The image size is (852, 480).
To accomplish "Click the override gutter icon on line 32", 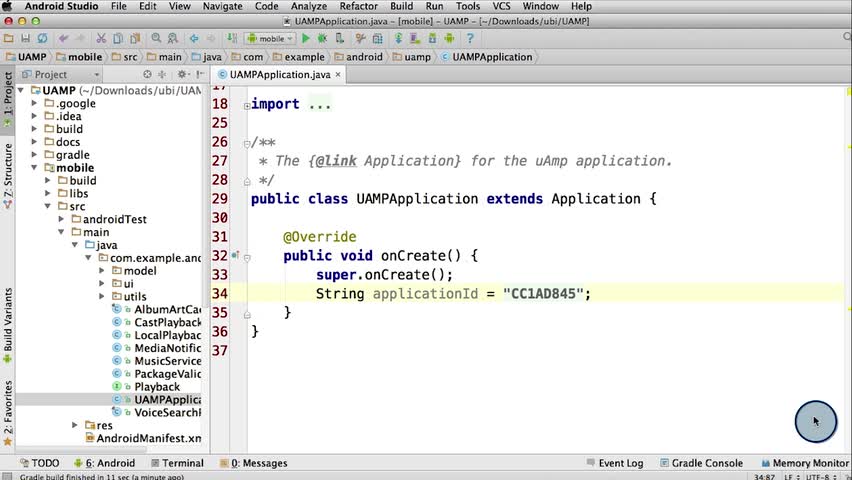I will click(235, 255).
